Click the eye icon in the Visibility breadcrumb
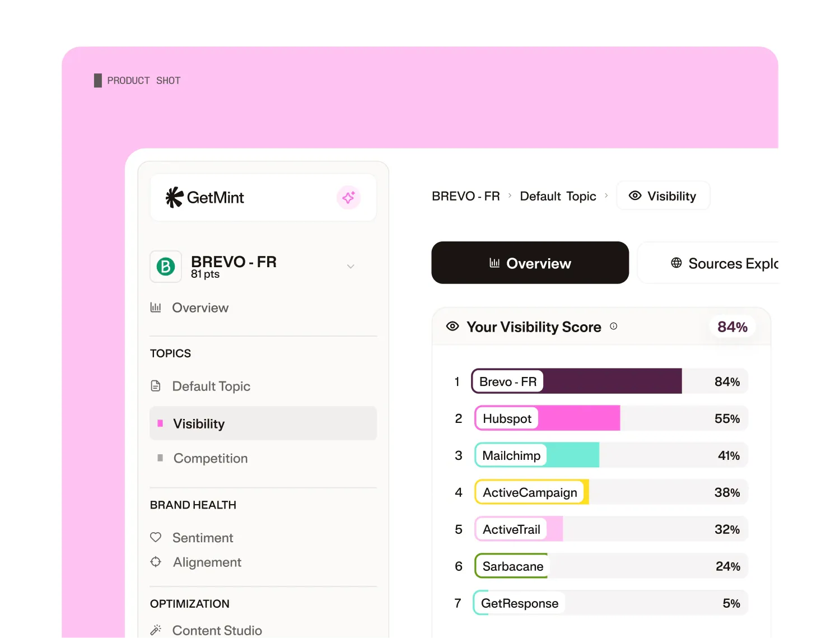This screenshot has width=840, height=638. tap(635, 195)
